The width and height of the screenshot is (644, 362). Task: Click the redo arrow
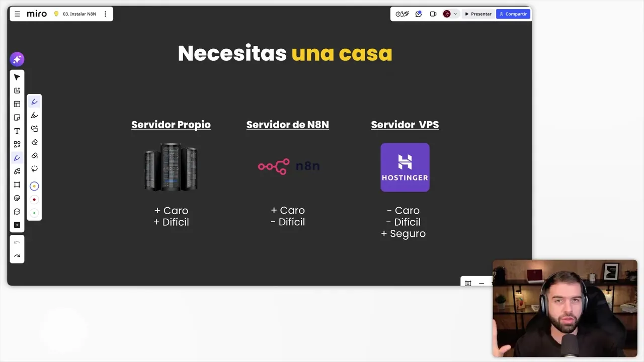17,256
